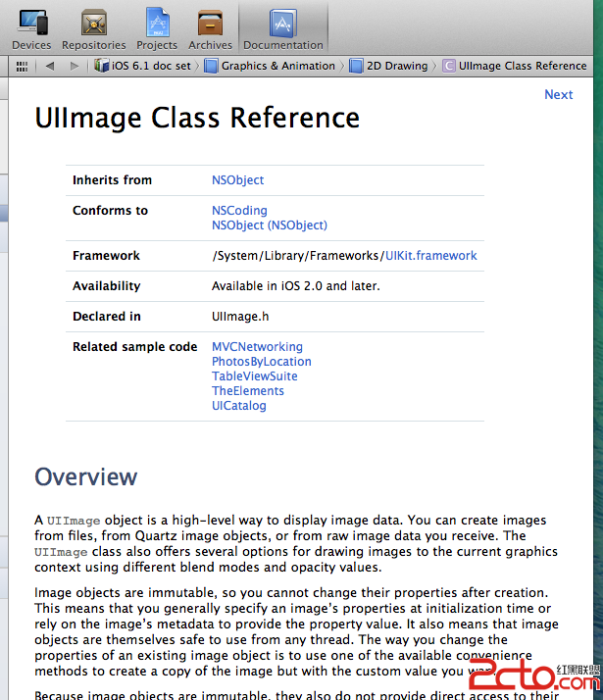603x700 pixels.
Task: Open the related items grid icon
Action: click(x=22, y=66)
